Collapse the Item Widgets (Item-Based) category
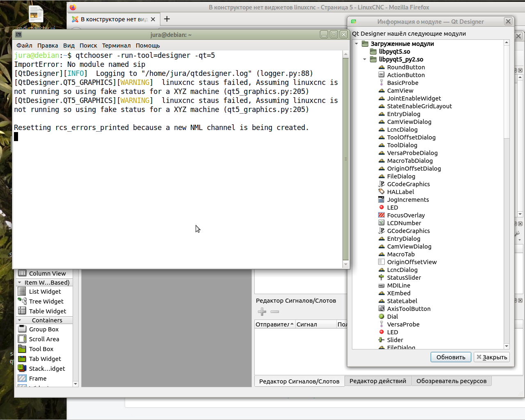 (19, 283)
